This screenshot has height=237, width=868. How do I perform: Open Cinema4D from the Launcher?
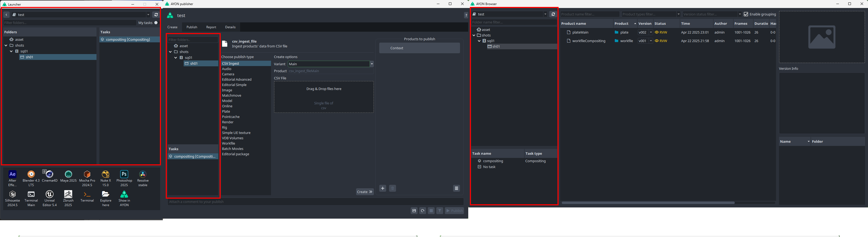pyautogui.click(x=50, y=174)
